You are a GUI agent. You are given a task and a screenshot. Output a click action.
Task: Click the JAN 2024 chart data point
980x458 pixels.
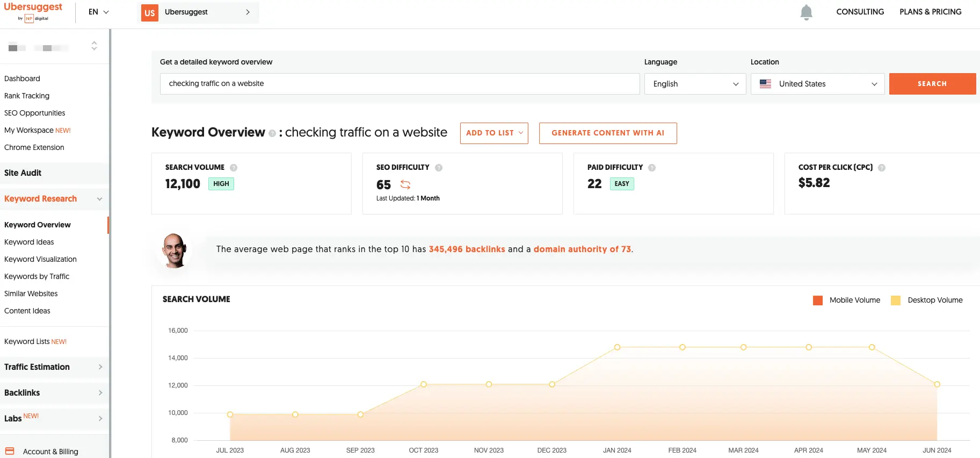coord(617,347)
